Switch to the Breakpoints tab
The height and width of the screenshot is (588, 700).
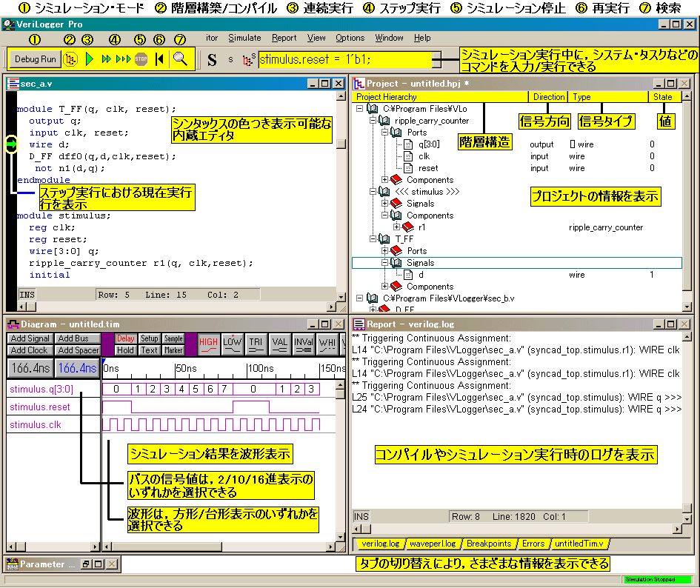(487, 544)
